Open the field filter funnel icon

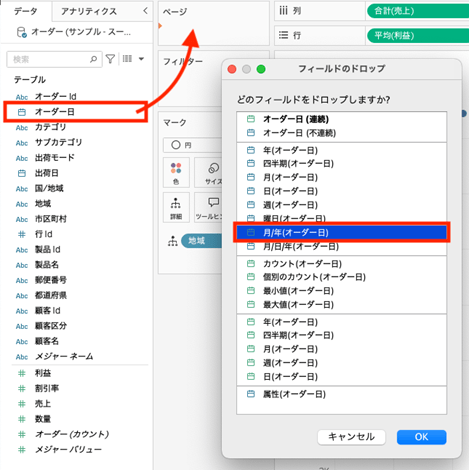pos(110,59)
